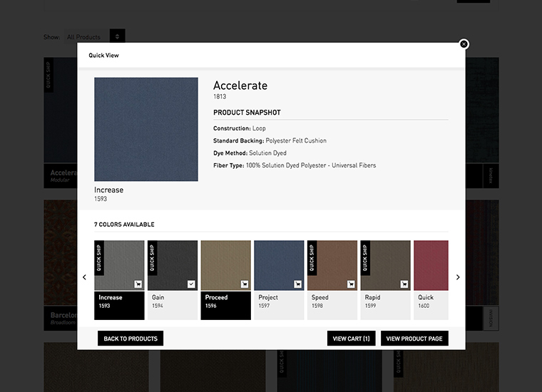
Task: Click the Project 1597 label tile
Action: tap(279, 306)
